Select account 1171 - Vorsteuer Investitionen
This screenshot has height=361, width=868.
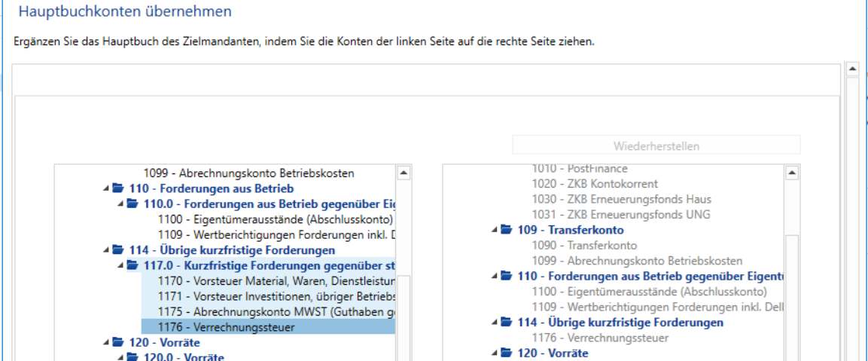pos(276,296)
